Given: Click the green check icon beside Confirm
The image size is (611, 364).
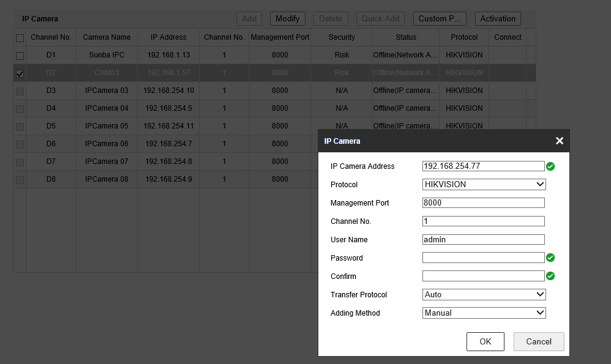Looking at the screenshot, I should 550,276.
